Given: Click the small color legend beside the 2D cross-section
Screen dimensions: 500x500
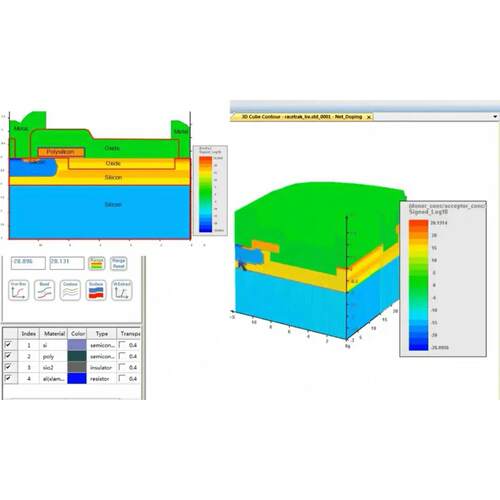Looking at the screenshot, I should pyautogui.click(x=210, y=190).
